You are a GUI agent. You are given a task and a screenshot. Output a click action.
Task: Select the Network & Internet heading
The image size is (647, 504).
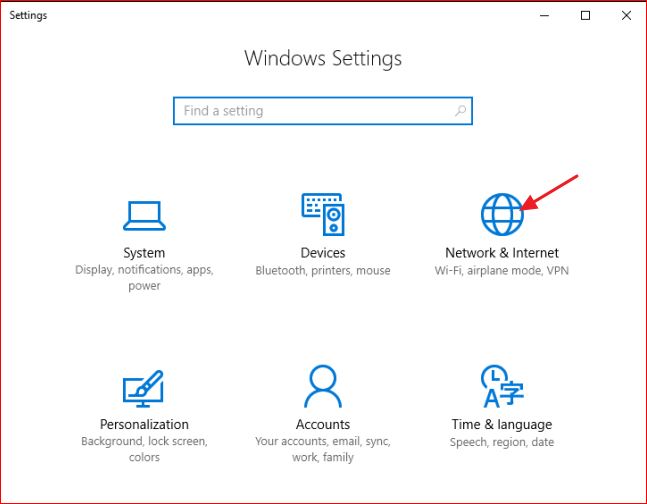502,253
